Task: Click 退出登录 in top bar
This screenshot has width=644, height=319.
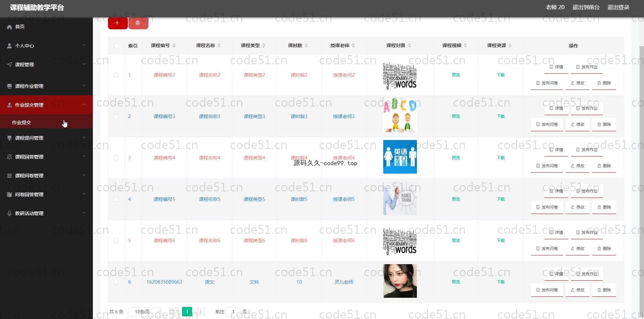Action: pyautogui.click(x=618, y=7)
